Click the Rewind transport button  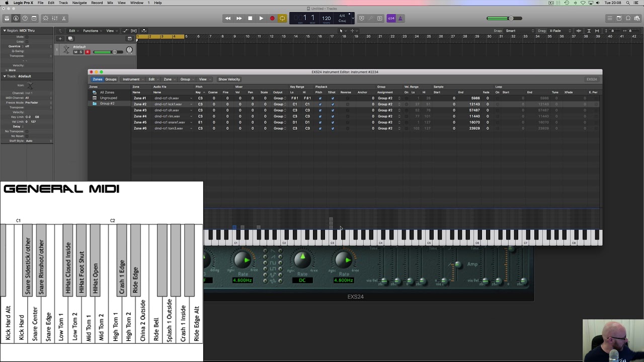pos(228,19)
